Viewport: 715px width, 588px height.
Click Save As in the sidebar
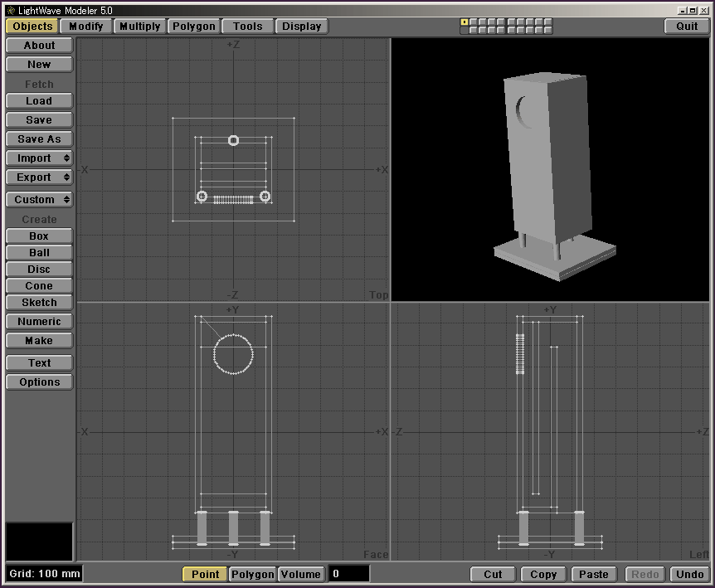pyautogui.click(x=39, y=139)
